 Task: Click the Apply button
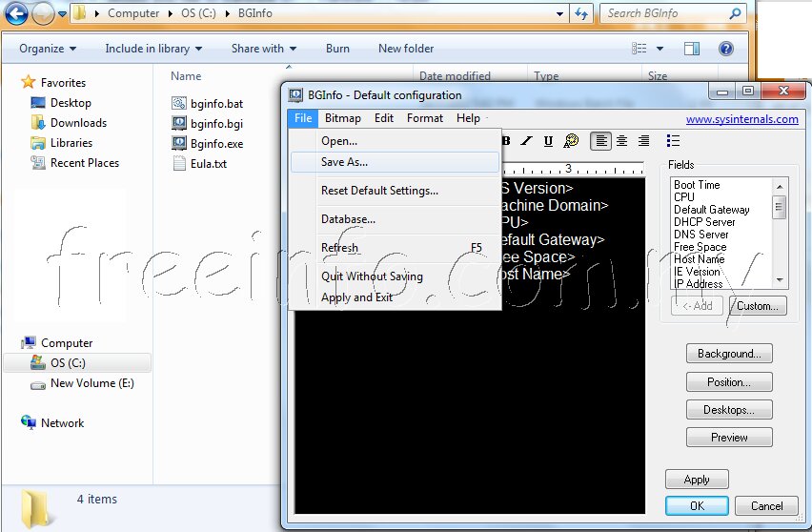697,480
